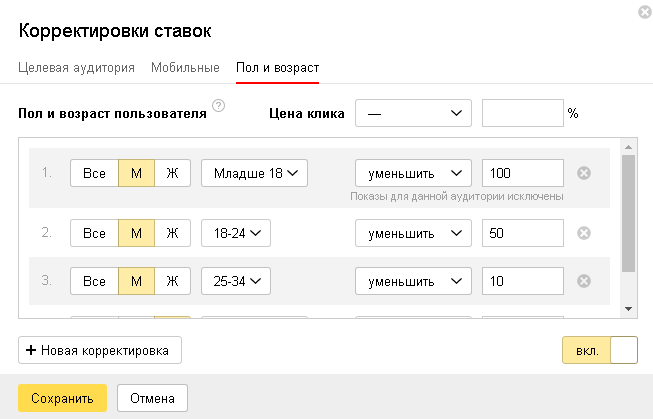The width and height of the screenshot is (653, 419).
Task: Open the Младше 18 age dropdown
Action: pyautogui.click(x=254, y=173)
